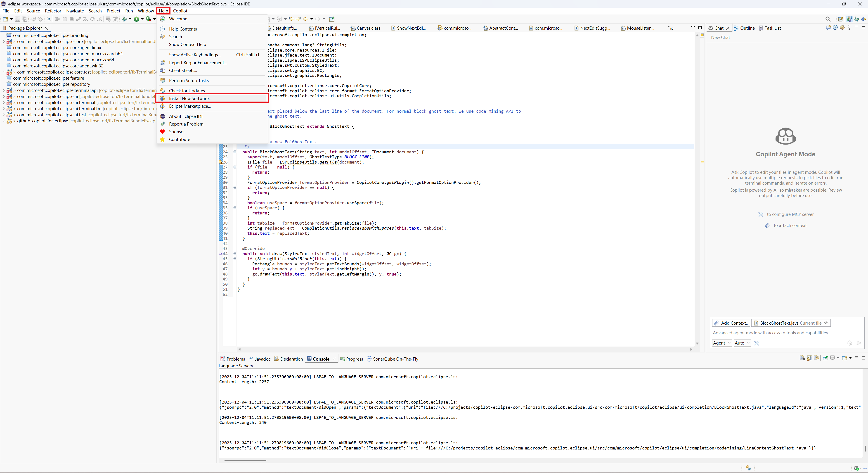Toggle console Scroll Lock icon
This screenshot has width=868, height=473.
809,358
